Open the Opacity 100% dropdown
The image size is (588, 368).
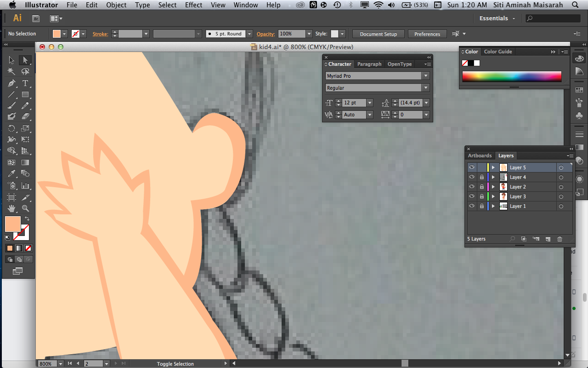pos(309,34)
